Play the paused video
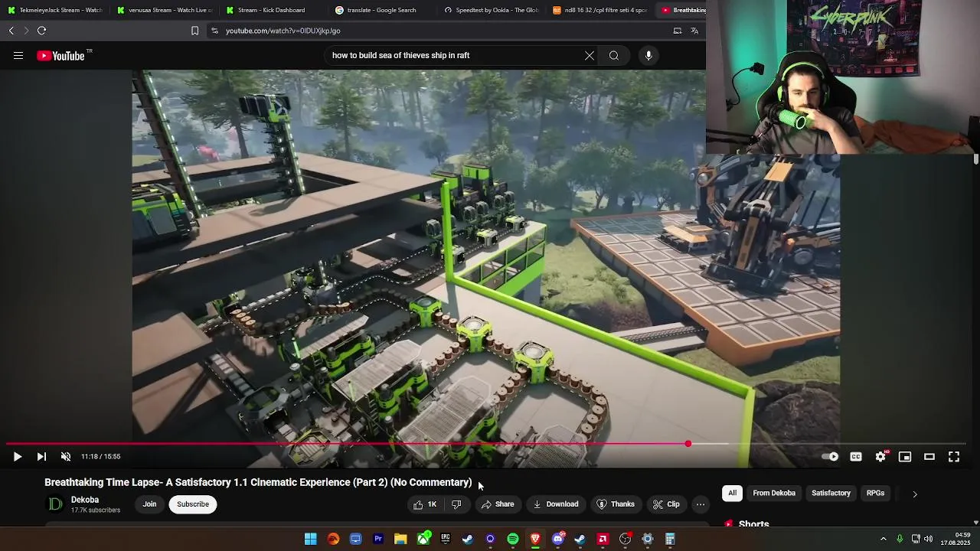 (17, 457)
